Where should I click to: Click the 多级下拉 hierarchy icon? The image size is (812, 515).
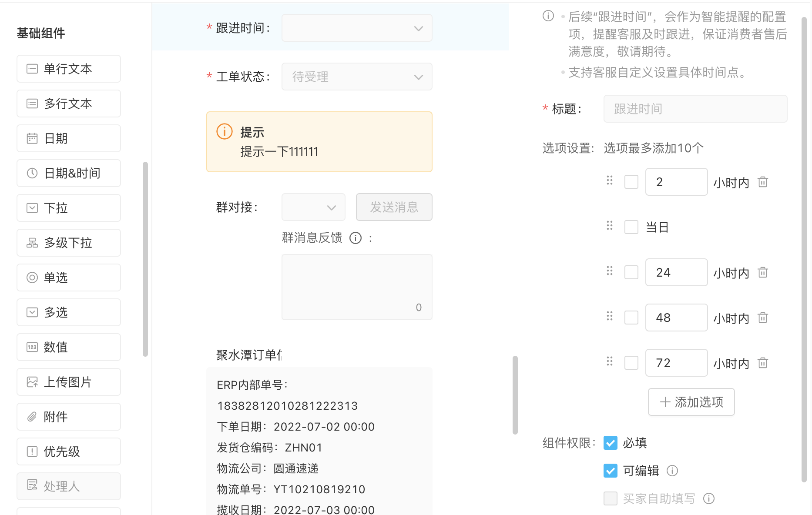pyautogui.click(x=32, y=243)
